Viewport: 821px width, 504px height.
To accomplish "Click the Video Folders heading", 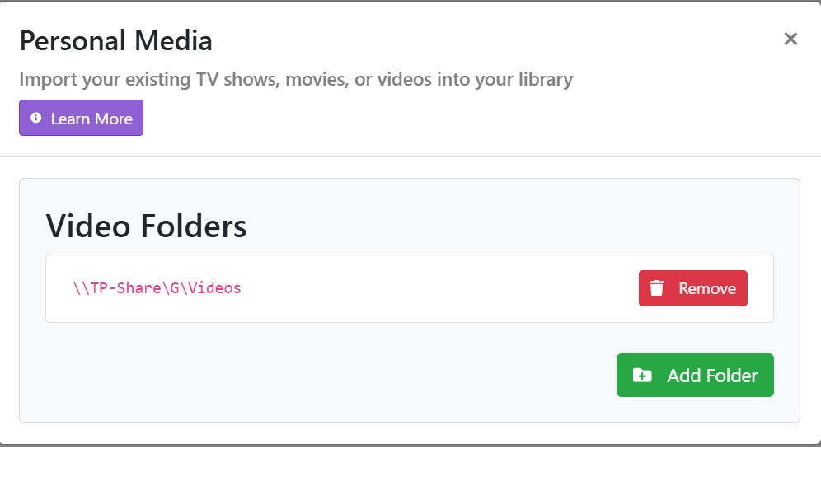I will point(146,225).
